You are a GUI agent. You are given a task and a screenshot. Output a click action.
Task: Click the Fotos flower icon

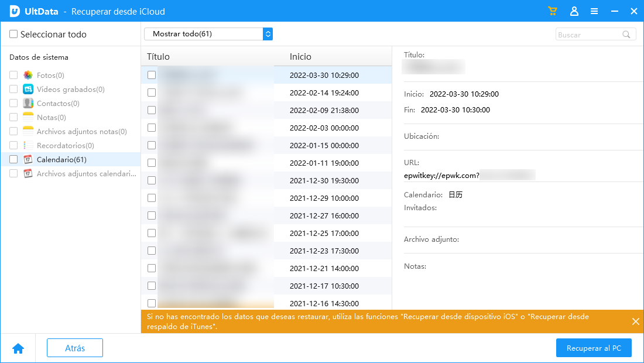[x=28, y=75]
